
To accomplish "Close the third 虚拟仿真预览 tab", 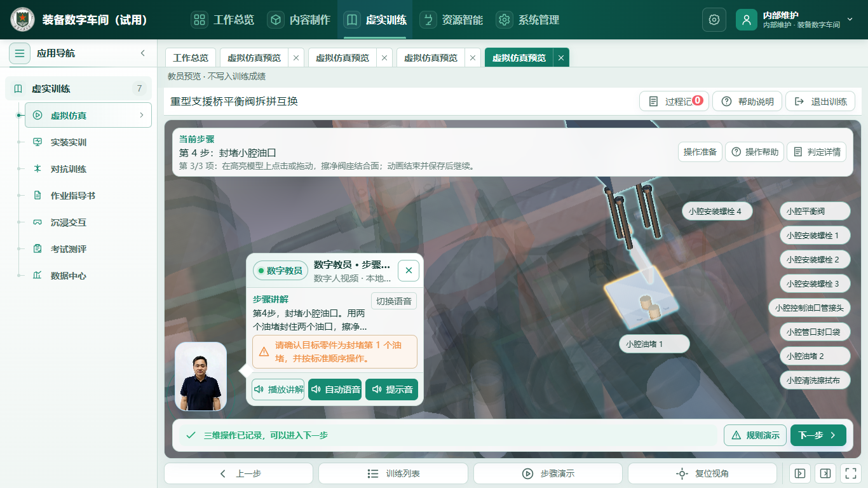I will point(473,58).
